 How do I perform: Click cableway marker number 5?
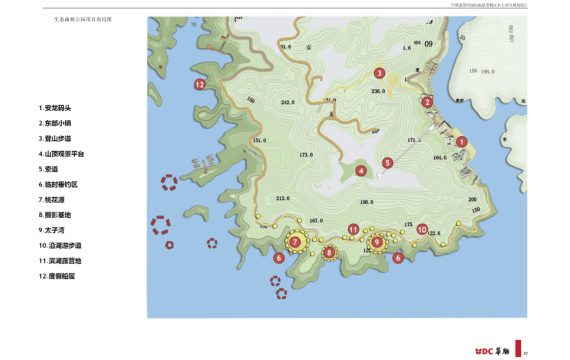tap(388, 163)
